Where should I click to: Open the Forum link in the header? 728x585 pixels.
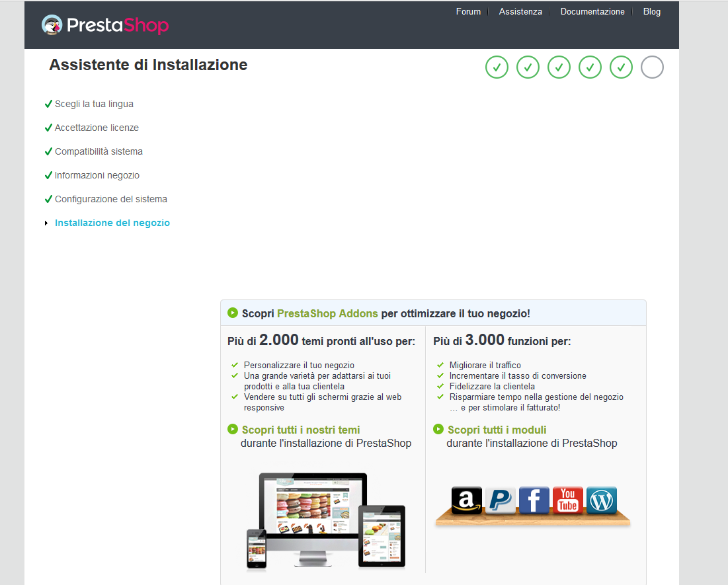(468, 12)
